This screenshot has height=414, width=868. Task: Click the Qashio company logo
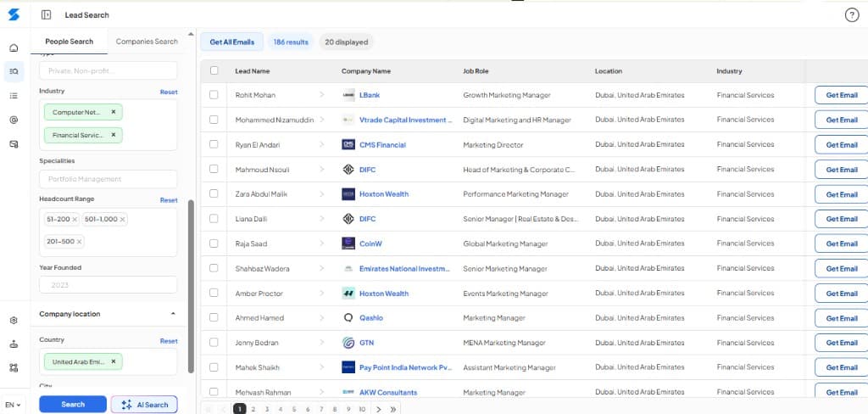[x=348, y=318]
